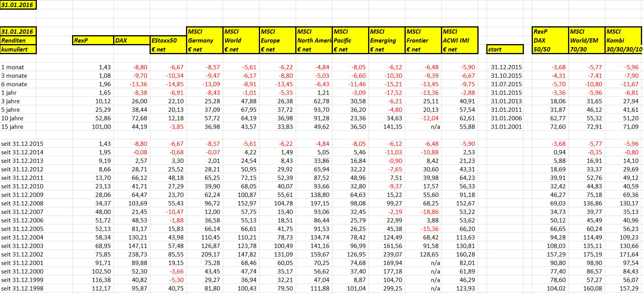Select ACWI IMI value 62,61 for 10 jahre
The image size is (644, 294).
click(467, 118)
